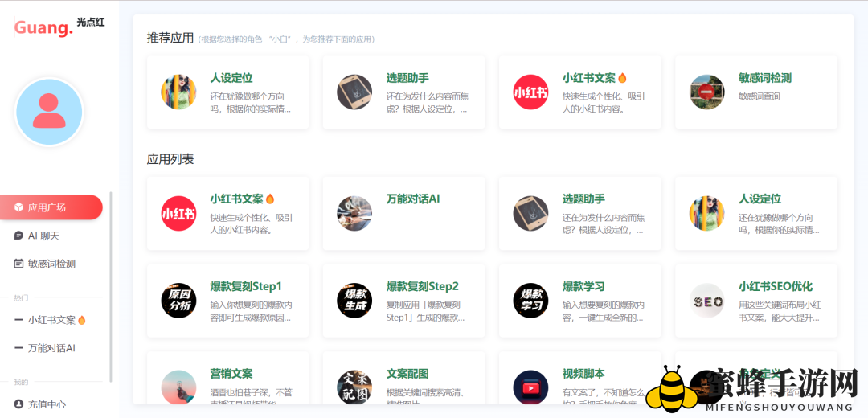
Task: Click the 应用列表 section heading
Action: (170, 159)
